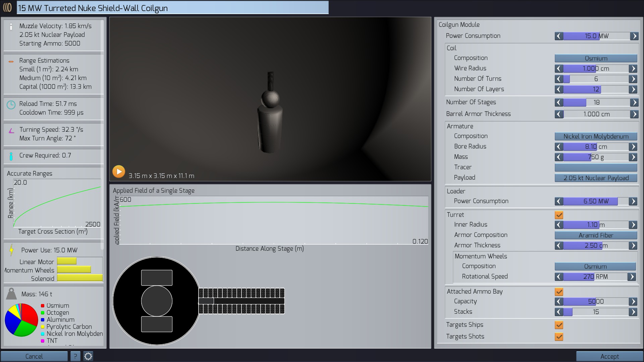Click the Capacity 5000 slider
The width and height of the screenshot is (644, 362).
point(596,301)
